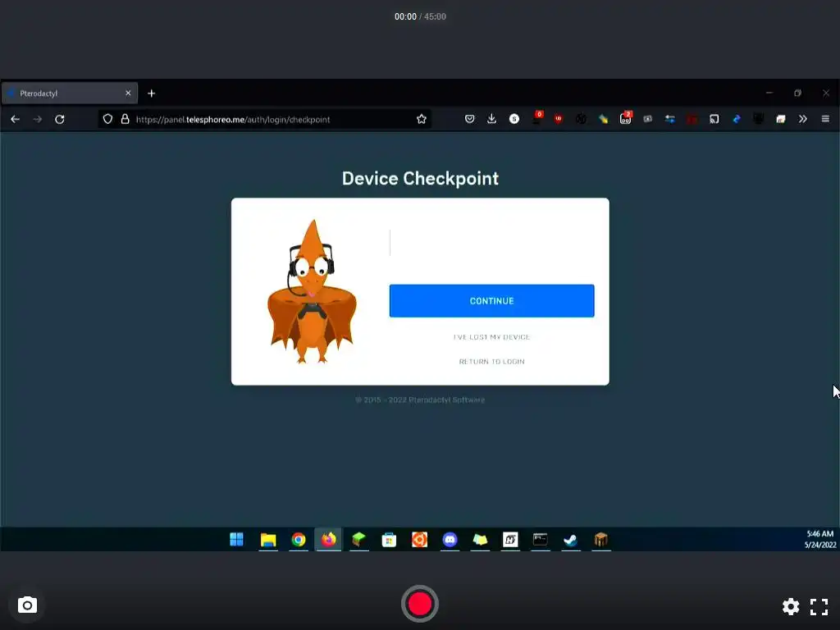Switch to Firefox in the taskbar
The width and height of the screenshot is (840, 630).
point(328,540)
